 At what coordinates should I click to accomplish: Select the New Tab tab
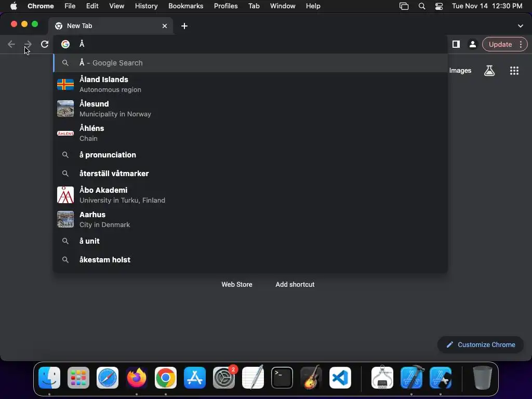click(111, 26)
